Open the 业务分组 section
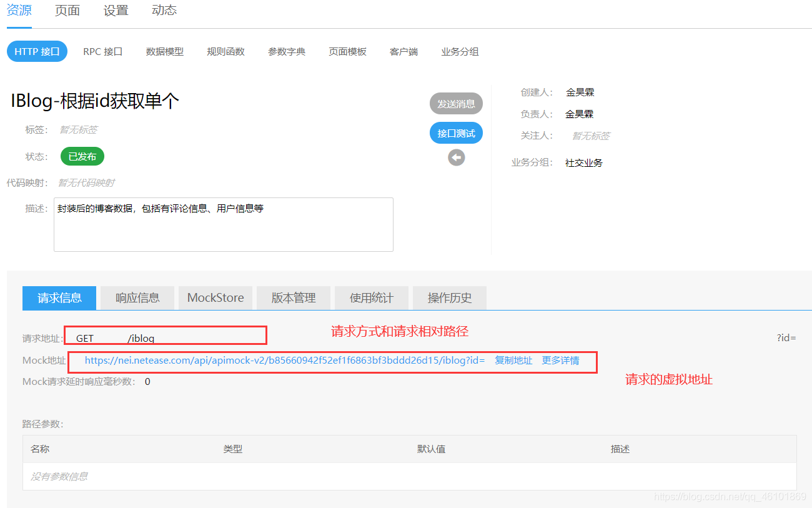812x508 pixels. point(459,51)
